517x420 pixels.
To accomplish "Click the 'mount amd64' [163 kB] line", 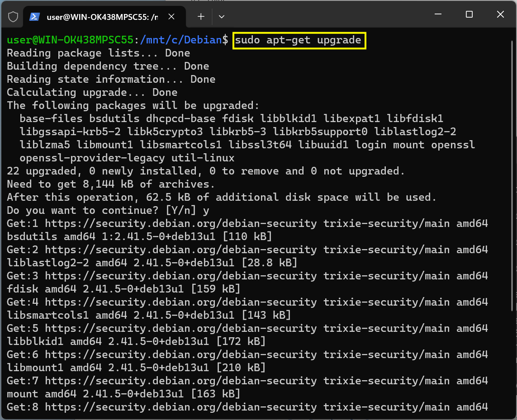I will [x=123, y=394].
